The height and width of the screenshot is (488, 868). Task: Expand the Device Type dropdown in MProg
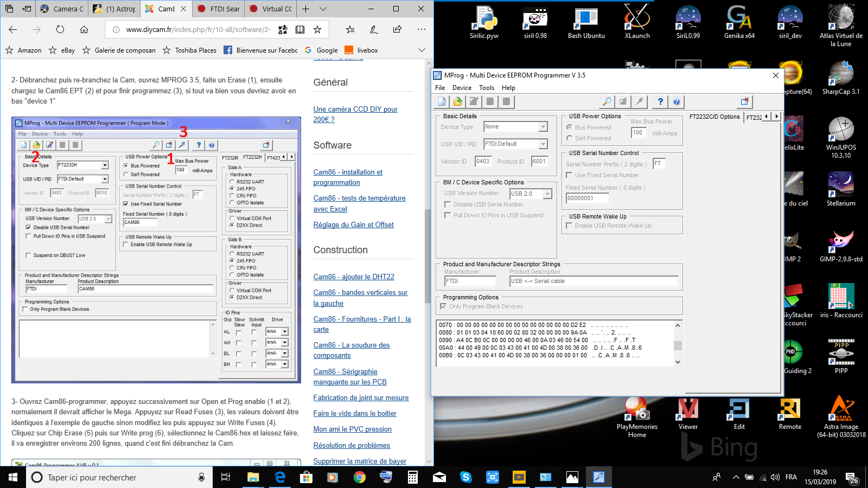(x=543, y=127)
